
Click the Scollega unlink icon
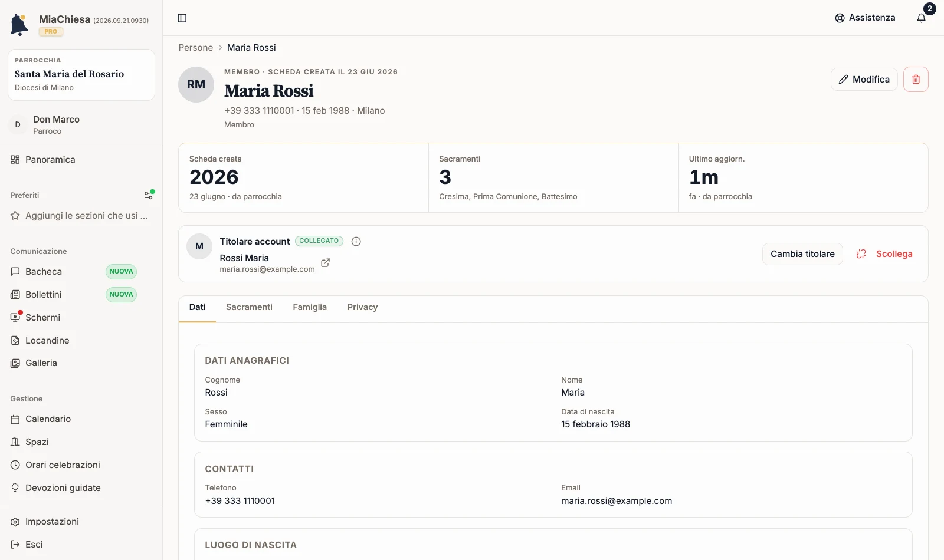pos(861,253)
